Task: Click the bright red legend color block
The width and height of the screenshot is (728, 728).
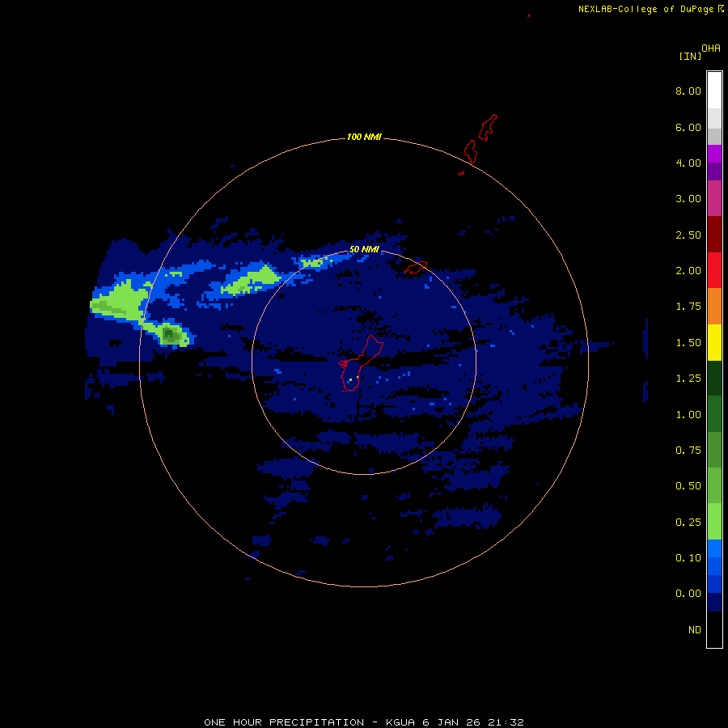Action: [714, 270]
